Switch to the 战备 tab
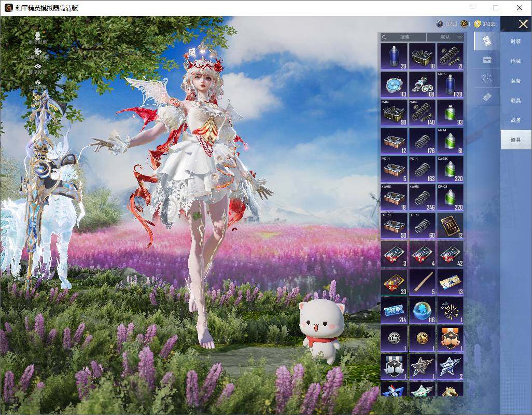This screenshot has width=532, height=415. coord(516,120)
